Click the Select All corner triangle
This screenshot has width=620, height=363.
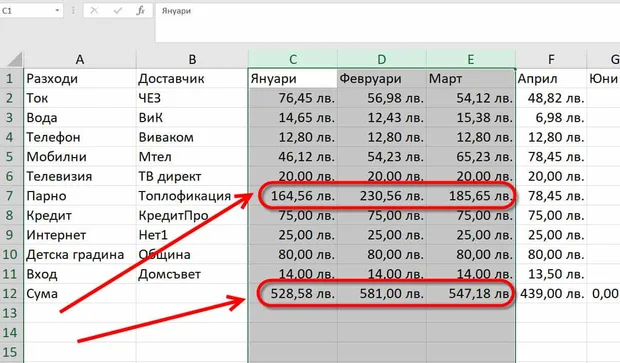15,60
